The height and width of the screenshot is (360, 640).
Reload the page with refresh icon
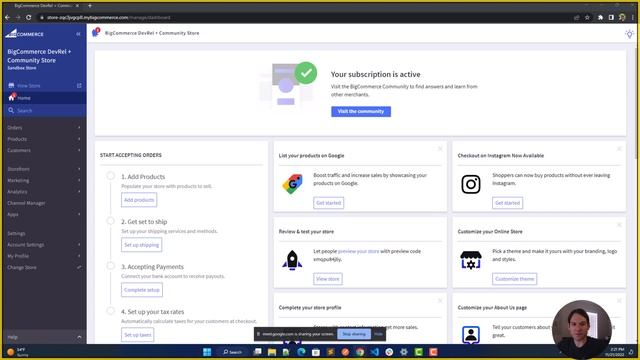[x=29, y=17]
